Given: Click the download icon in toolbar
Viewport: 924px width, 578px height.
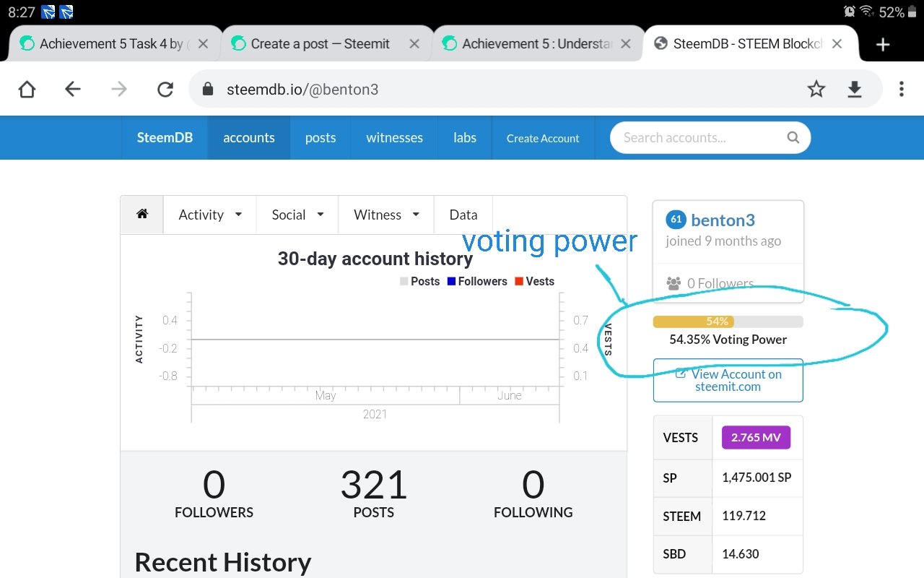Looking at the screenshot, I should [x=855, y=89].
